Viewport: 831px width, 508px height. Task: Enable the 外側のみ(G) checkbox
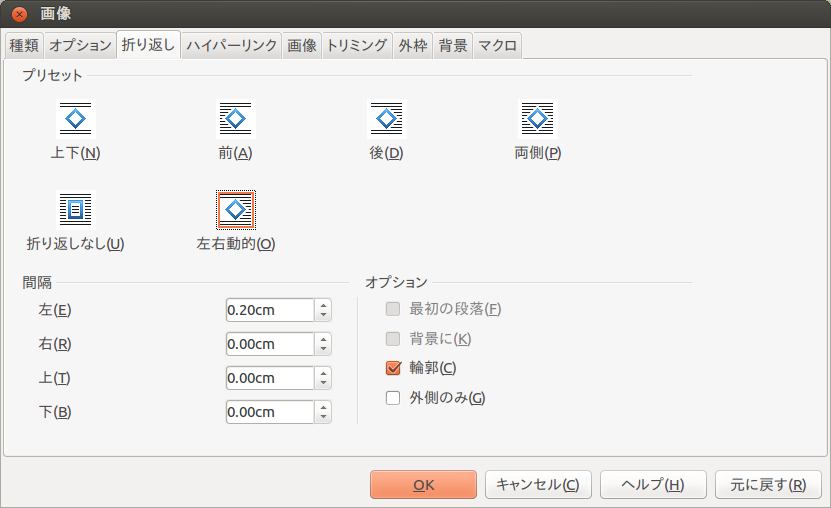393,398
